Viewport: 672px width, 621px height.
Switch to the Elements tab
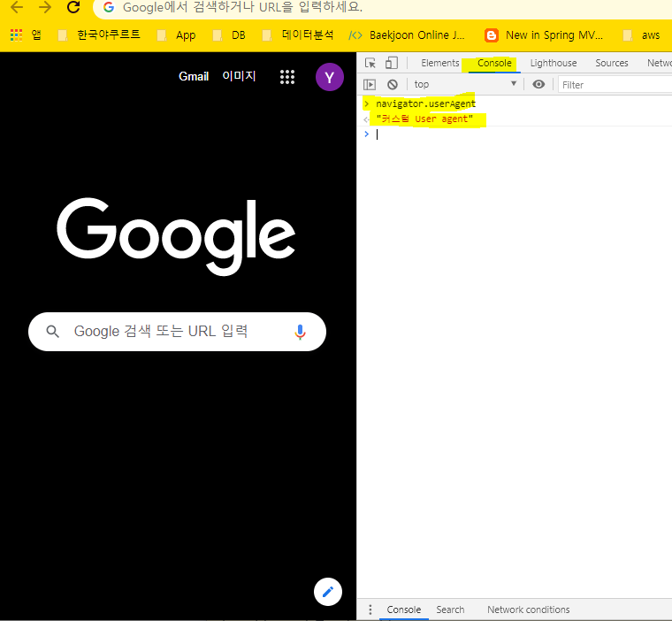(439, 63)
